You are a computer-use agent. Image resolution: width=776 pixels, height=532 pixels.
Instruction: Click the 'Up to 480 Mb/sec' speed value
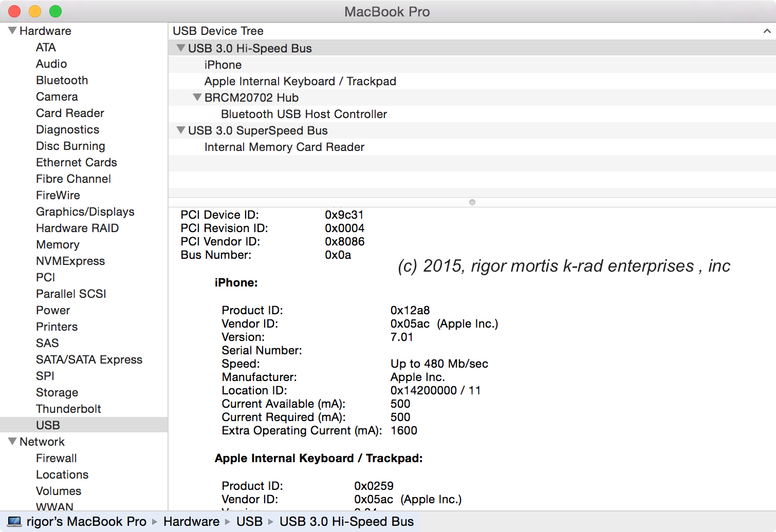[439, 364]
